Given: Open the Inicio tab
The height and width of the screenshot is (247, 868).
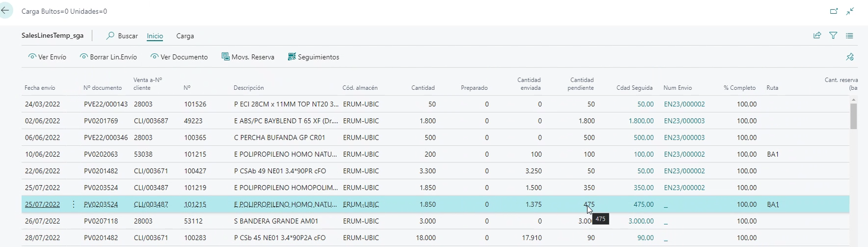Looking at the screenshot, I should 155,36.
